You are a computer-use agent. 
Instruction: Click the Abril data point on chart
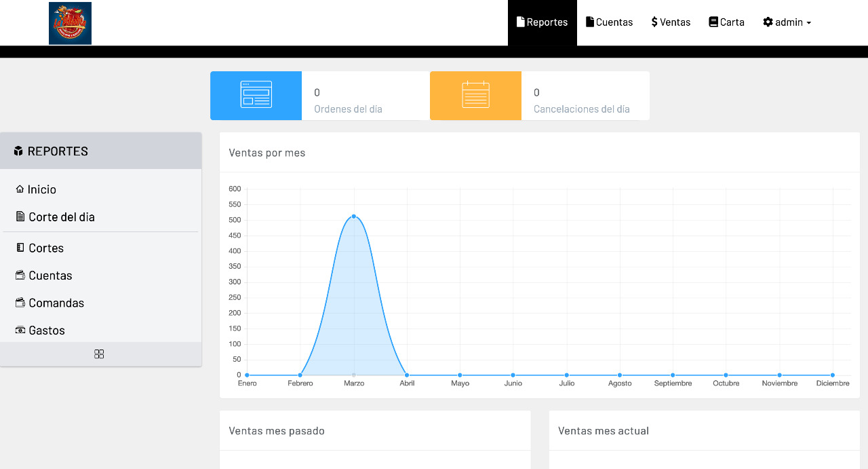pos(407,375)
